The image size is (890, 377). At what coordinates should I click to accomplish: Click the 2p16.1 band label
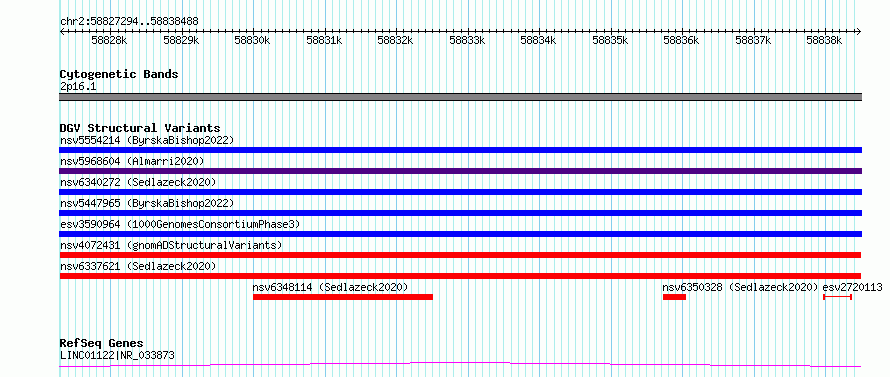pyautogui.click(x=78, y=87)
